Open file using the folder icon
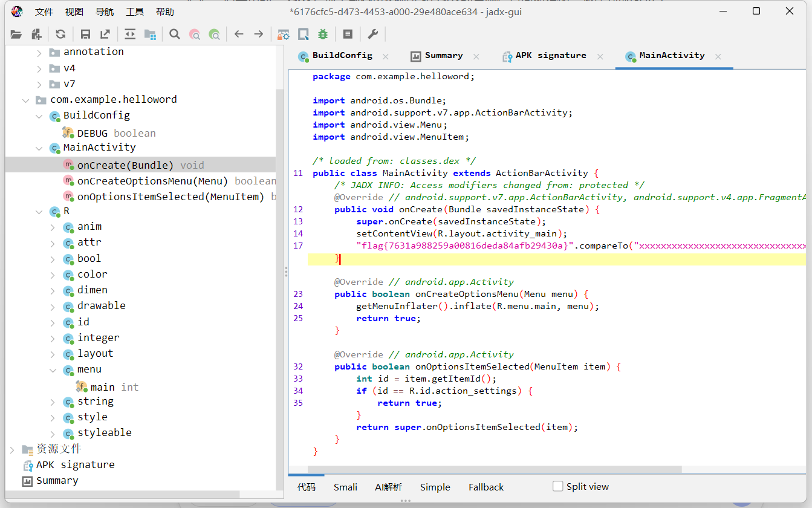 pos(16,34)
